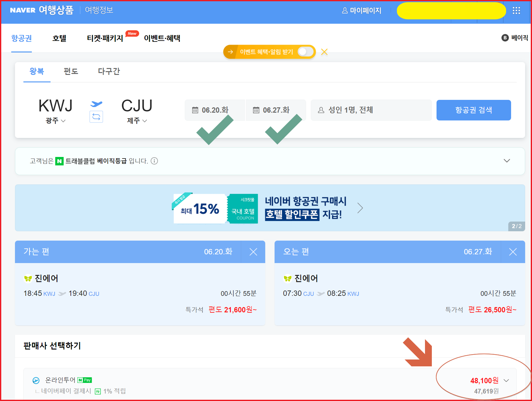Screen dimensions: 532x401
Task: Open the 티켓·패키지 tab
Action: coord(105,38)
